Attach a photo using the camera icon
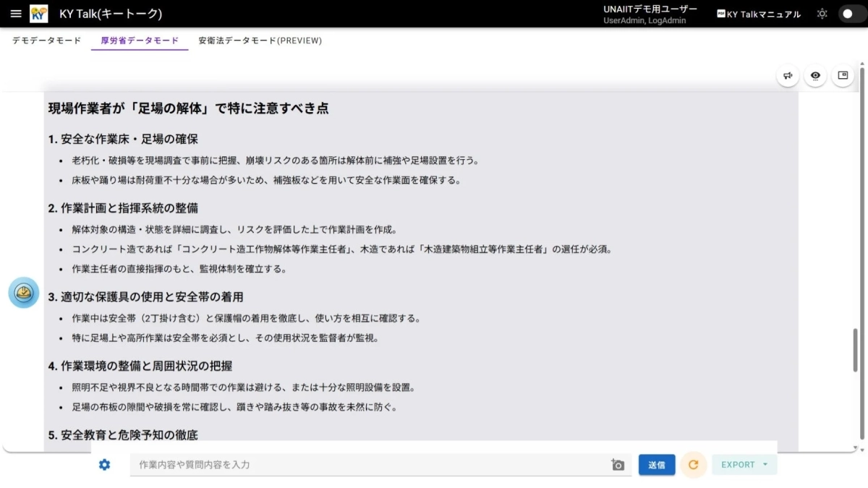The width and height of the screenshot is (868, 488). (x=617, y=465)
